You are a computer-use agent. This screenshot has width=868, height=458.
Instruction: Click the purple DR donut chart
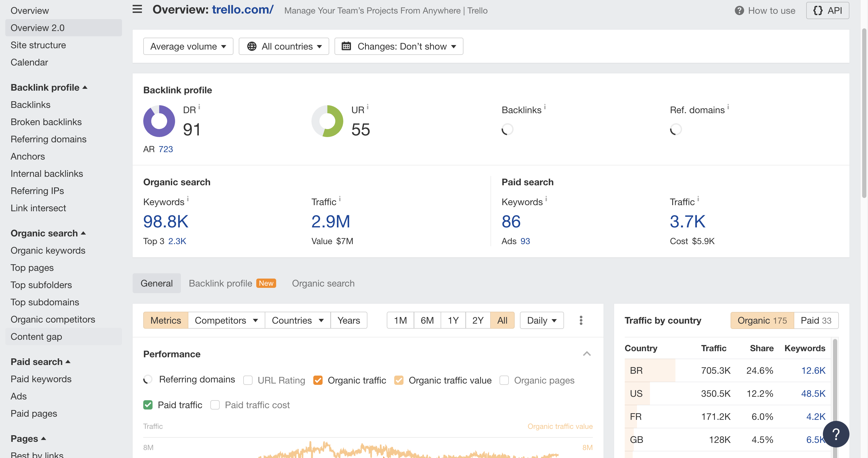tap(159, 121)
